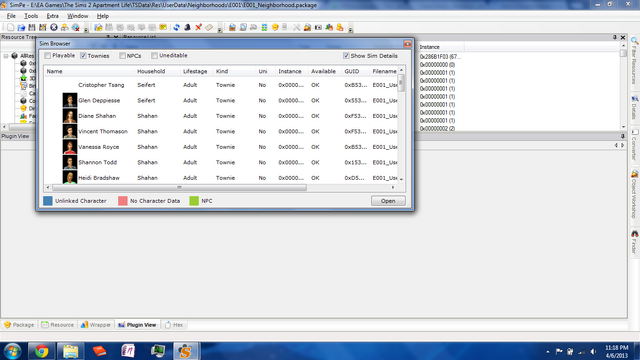Viewport: 640px width, 360px height.
Task: Select the Cristopher Tsang row
Action: click(x=221, y=85)
